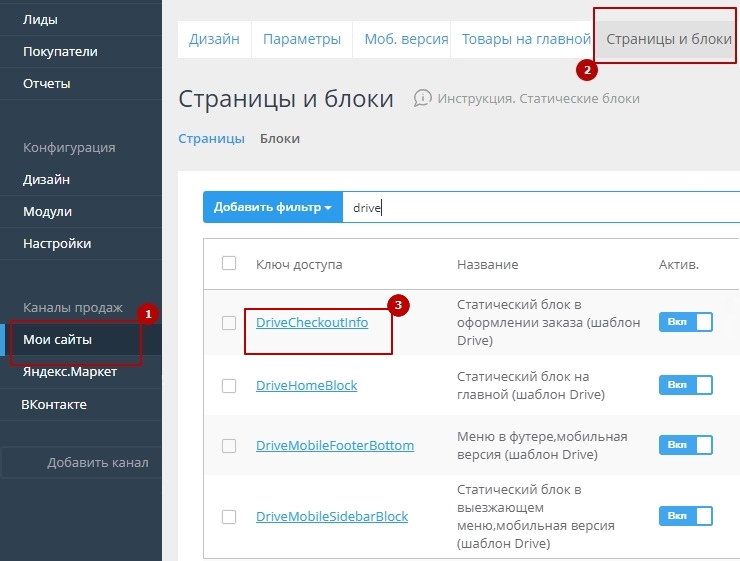
Task: Open the ВКонтакте sales channel
Action: click(54, 404)
